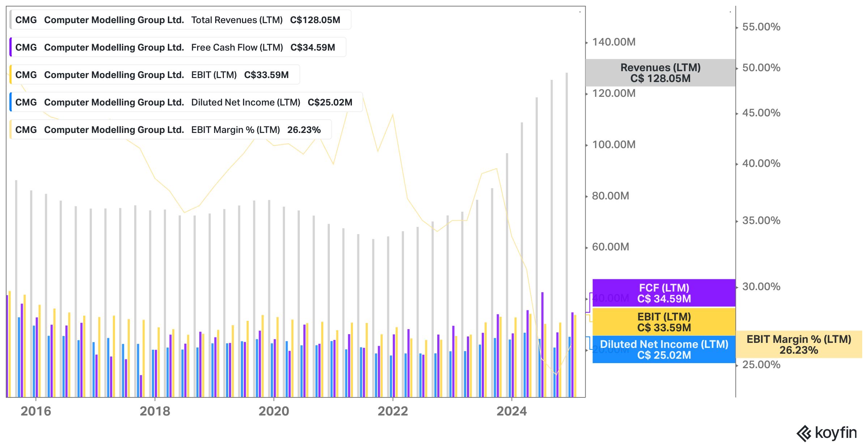Screen dimensions: 868x448
Task: Click the blue Diluted Net Income (LTM) tag
Action: (664, 349)
